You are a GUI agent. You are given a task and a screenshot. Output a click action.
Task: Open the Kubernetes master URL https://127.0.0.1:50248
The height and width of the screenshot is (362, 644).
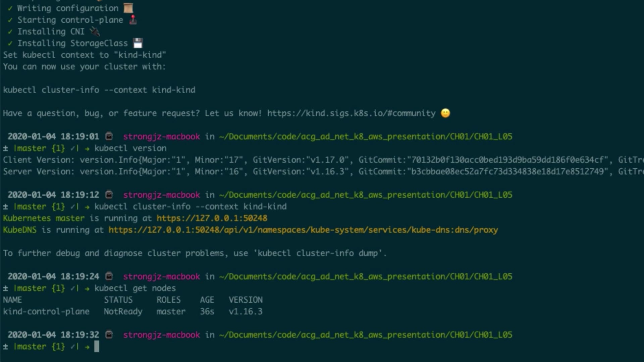pyautogui.click(x=212, y=218)
